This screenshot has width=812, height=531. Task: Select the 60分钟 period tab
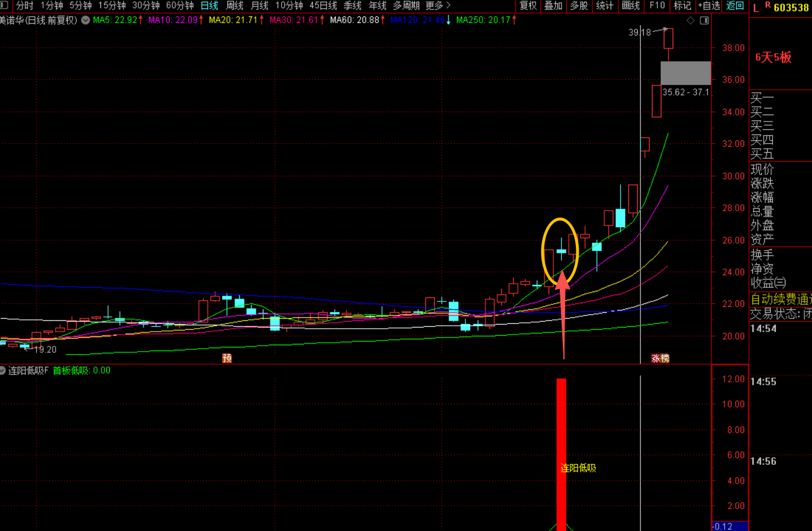180,5
